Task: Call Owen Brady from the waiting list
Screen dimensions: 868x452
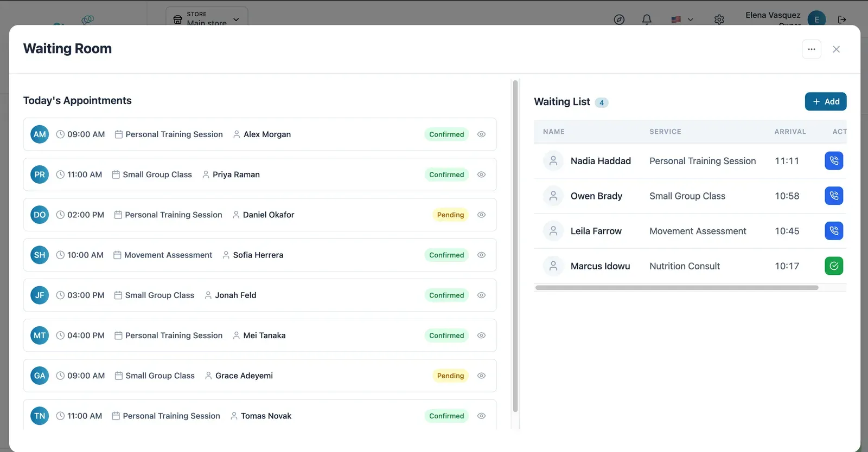Action: 834,196
